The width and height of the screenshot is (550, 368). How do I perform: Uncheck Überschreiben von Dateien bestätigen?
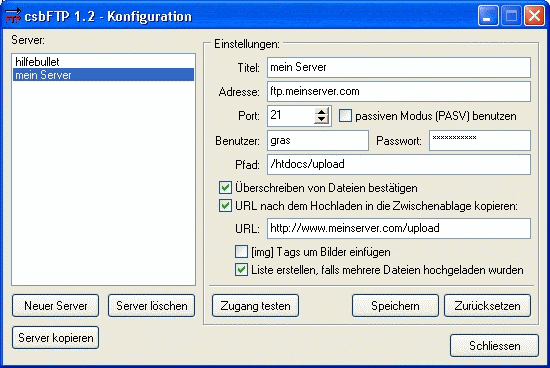point(225,188)
